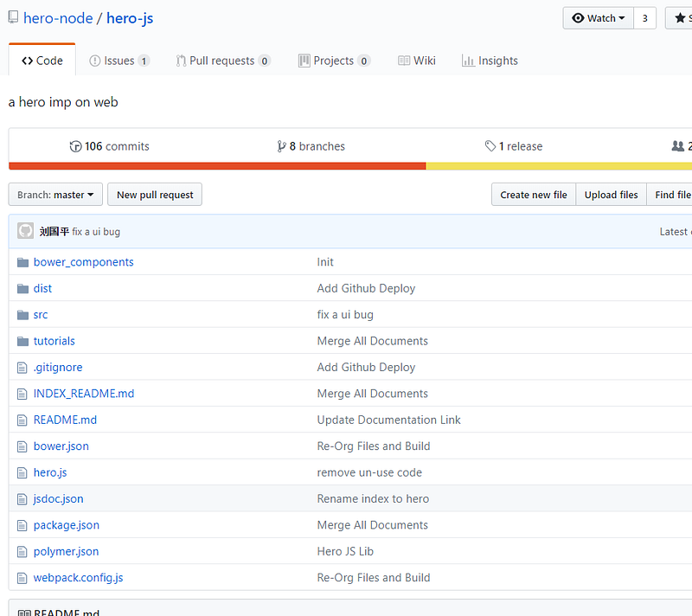692x616 pixels.
Task: Click the file icon beside jsdoc.json
Action: click(22, 499)
